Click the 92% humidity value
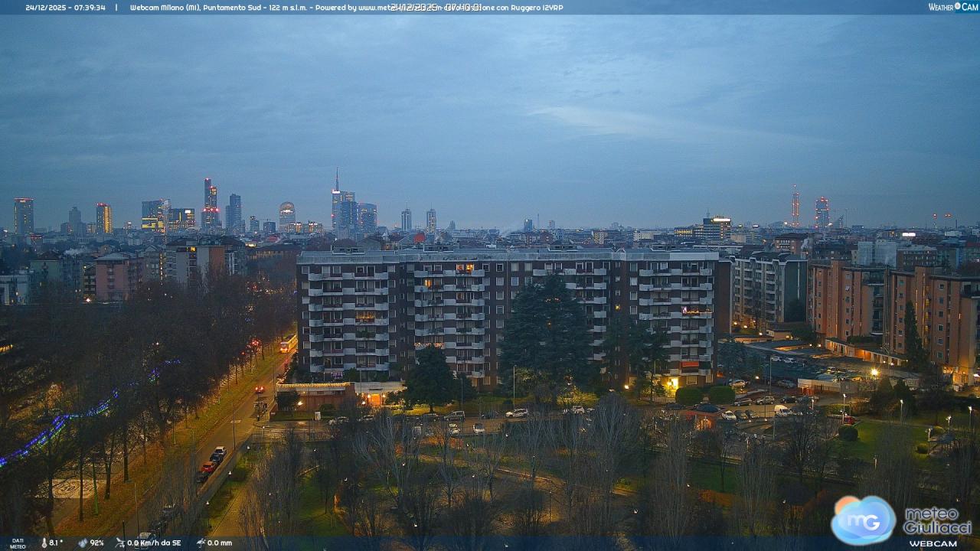 coord(96,543)
